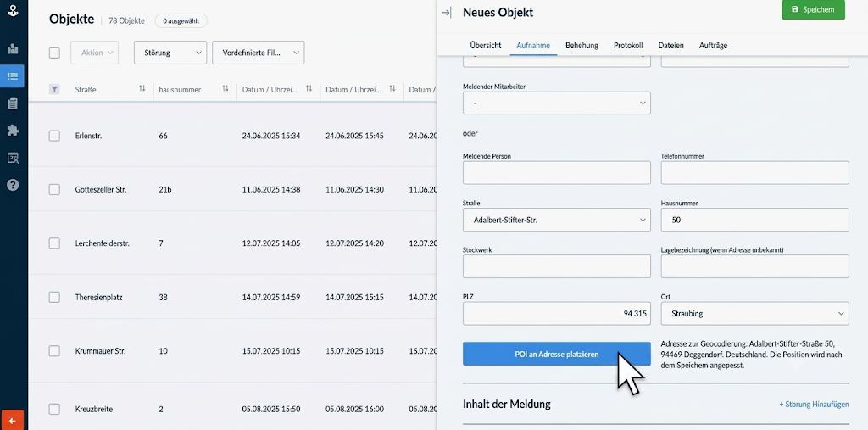Click the Krummauer Str. street cell
Image resolution: width=868 pixels, height=430 pixels.
[x=100, y=351]
